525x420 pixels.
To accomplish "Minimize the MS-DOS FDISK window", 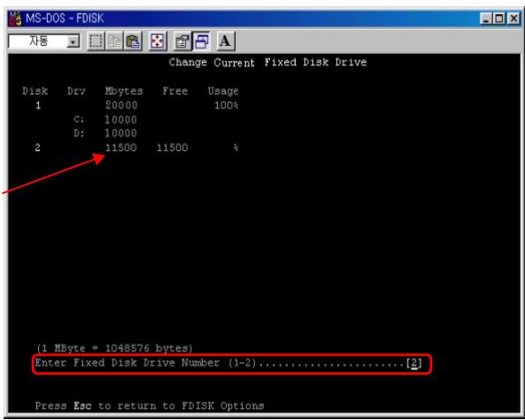I will click(x=485, y=19).
